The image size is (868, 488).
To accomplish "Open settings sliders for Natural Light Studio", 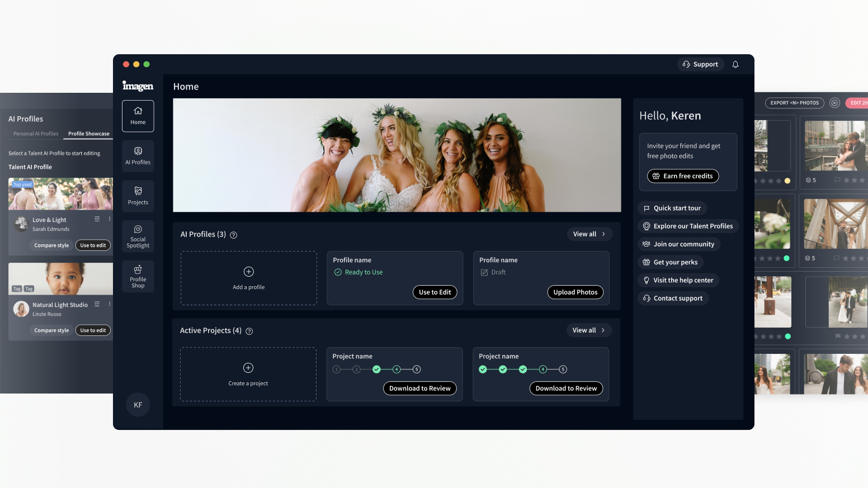I will [x=97, y=304].
